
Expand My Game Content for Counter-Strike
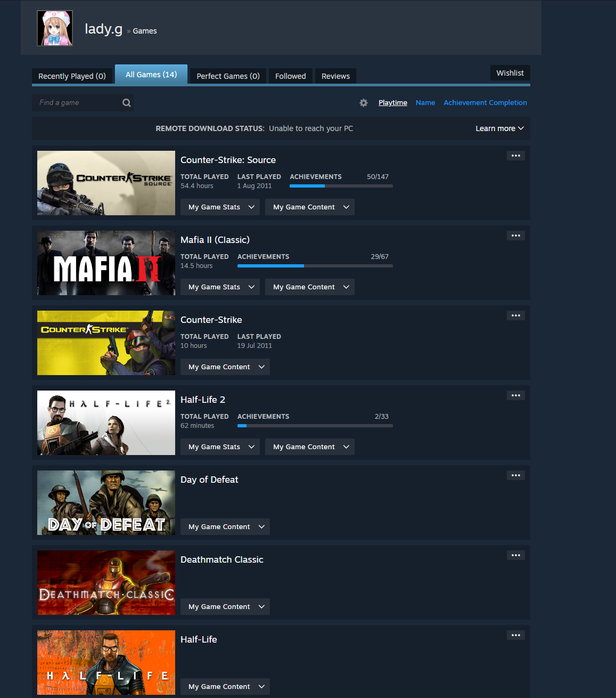click(225, 367)
